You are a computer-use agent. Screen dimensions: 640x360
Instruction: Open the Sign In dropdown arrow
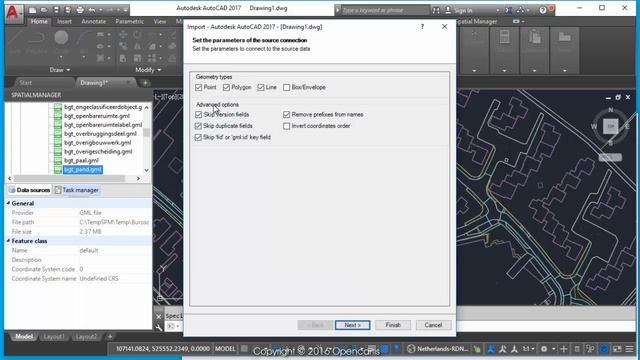[x=498, y=10]
